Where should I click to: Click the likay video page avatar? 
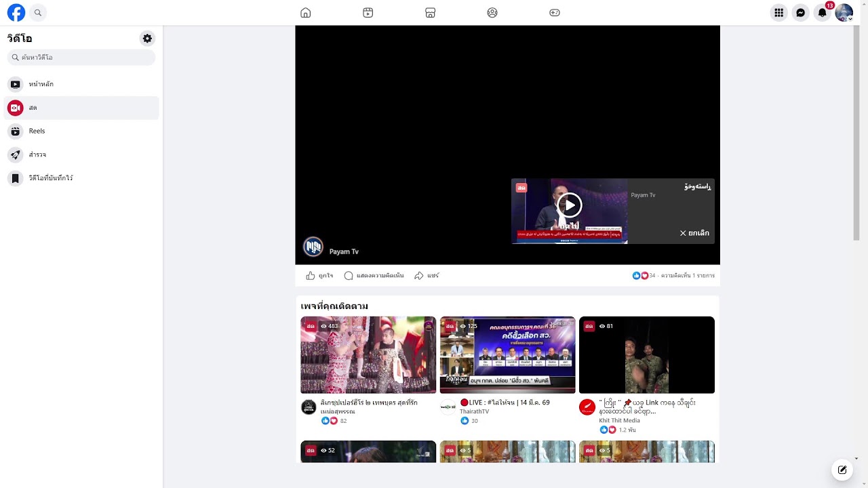(309, 407)
